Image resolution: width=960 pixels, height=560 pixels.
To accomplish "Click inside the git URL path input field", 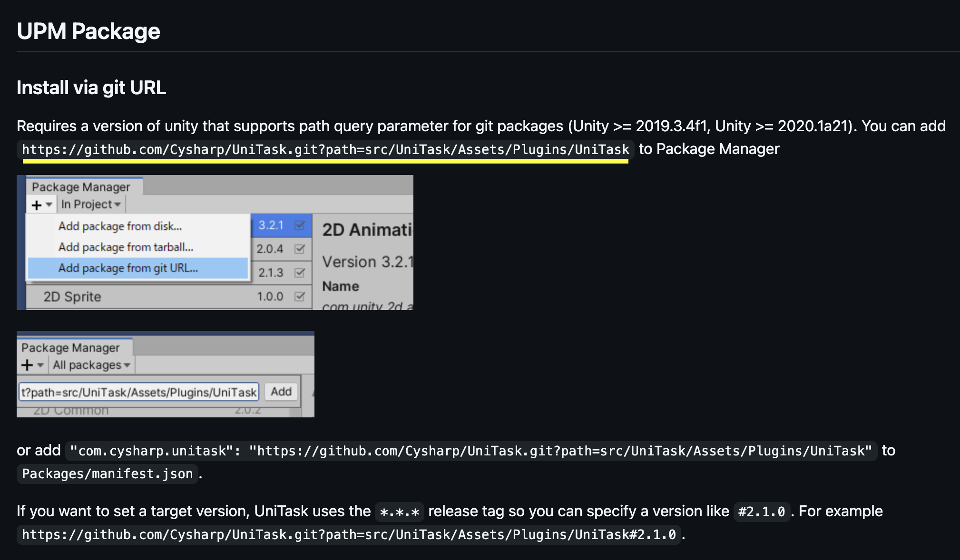I will (138, 392).
